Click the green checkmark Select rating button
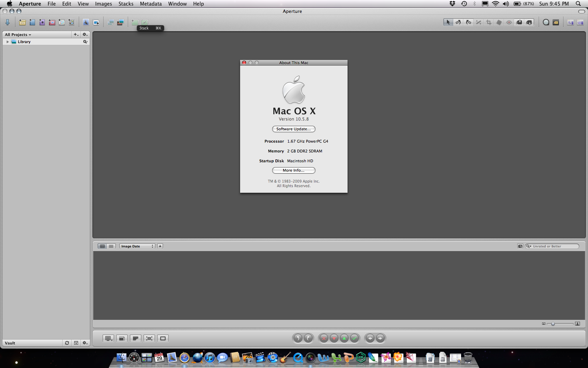Image resolution: width=588 pixels, height=368 pixels. 355,338
